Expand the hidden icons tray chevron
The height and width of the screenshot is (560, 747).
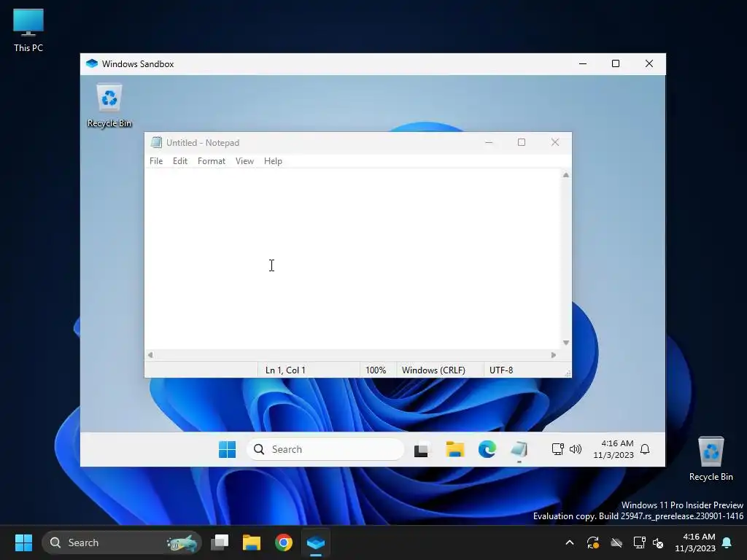[569, 542]
